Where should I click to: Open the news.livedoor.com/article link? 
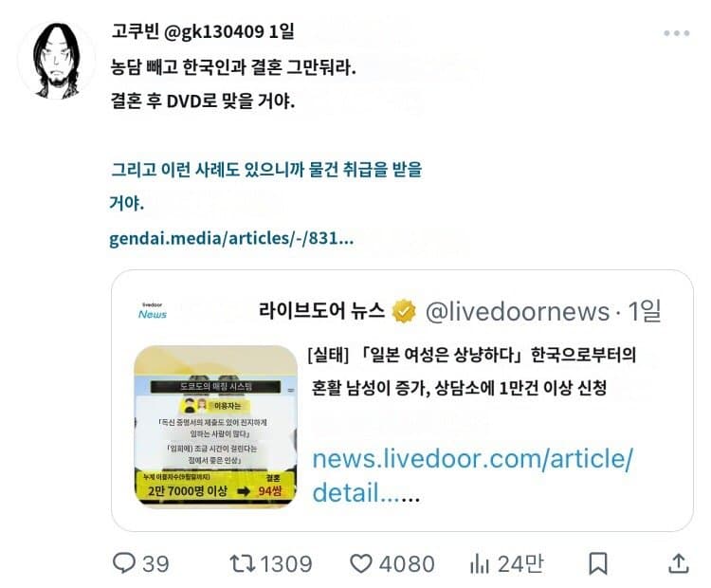pyautogui.click(x=472, y=475)
